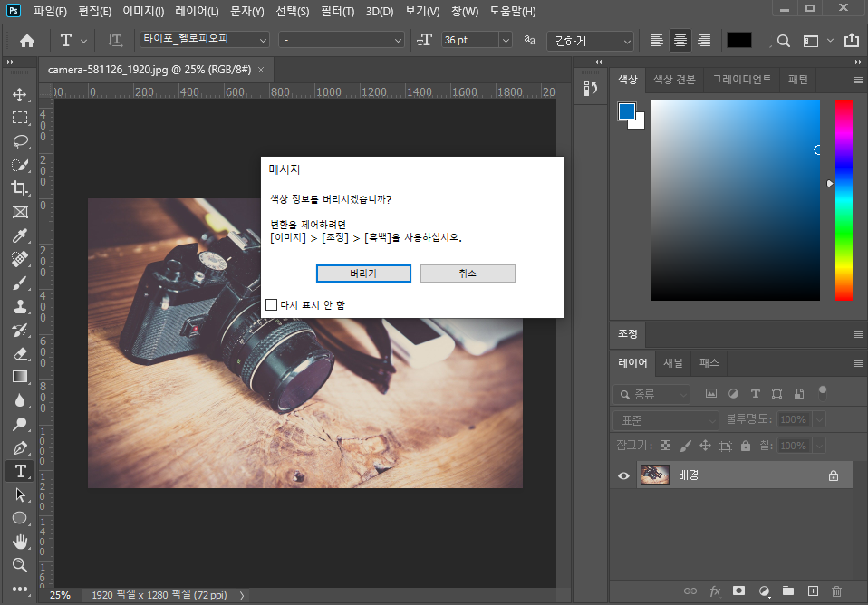The image size is (868, 605).
Task: Click the 취소 button
Action: pos(468,274)
